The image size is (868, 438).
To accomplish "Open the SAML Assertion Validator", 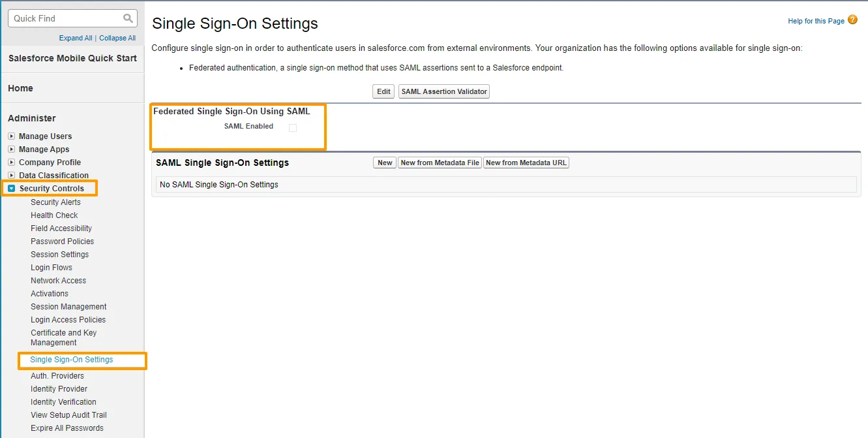I will [444, 92].
